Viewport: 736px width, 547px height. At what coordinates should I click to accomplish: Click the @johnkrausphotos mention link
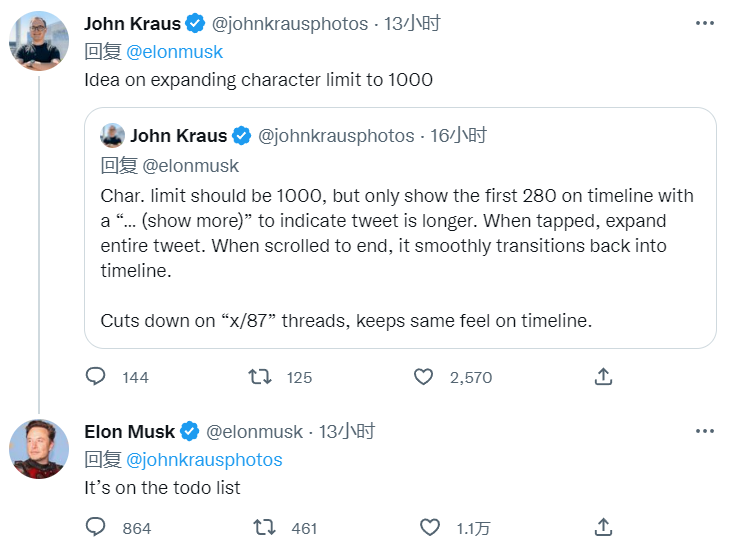pyautogui.click(x=203, y=460)
